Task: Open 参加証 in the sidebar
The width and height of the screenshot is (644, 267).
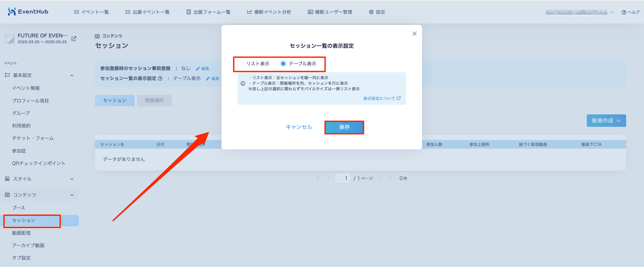Action: point(19,151)
